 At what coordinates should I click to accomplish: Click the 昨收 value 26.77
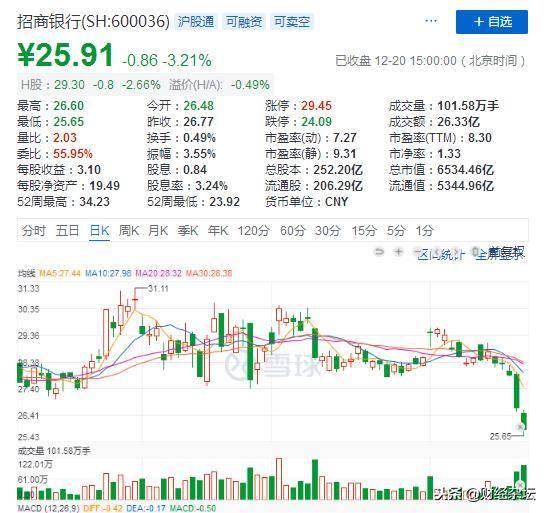pyautogui.click(x=199, y=122)
